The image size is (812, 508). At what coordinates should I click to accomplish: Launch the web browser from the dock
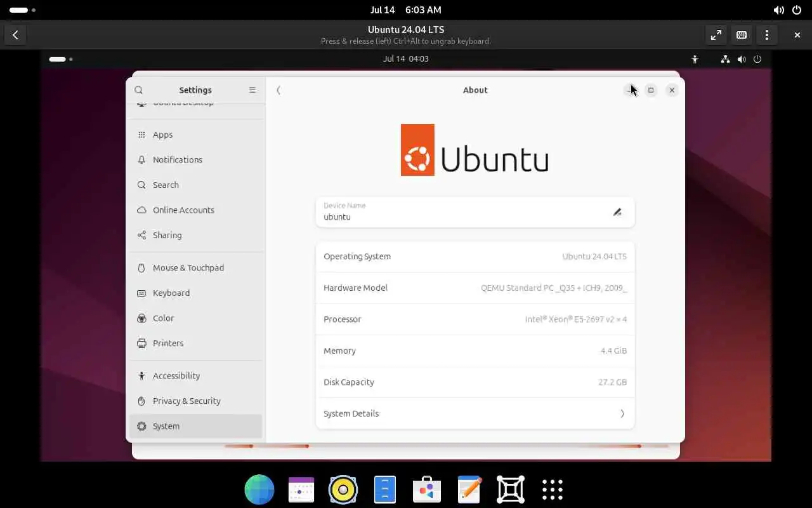pyautogui.click(x=259, y=490)
